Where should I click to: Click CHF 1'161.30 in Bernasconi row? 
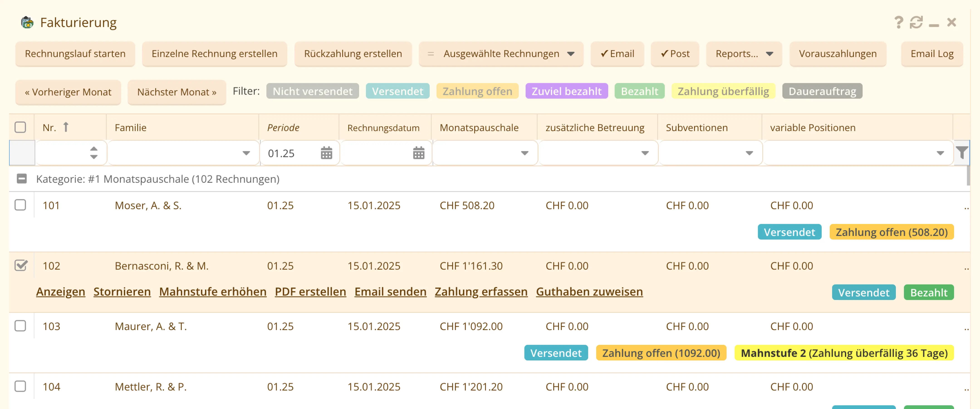471,266
